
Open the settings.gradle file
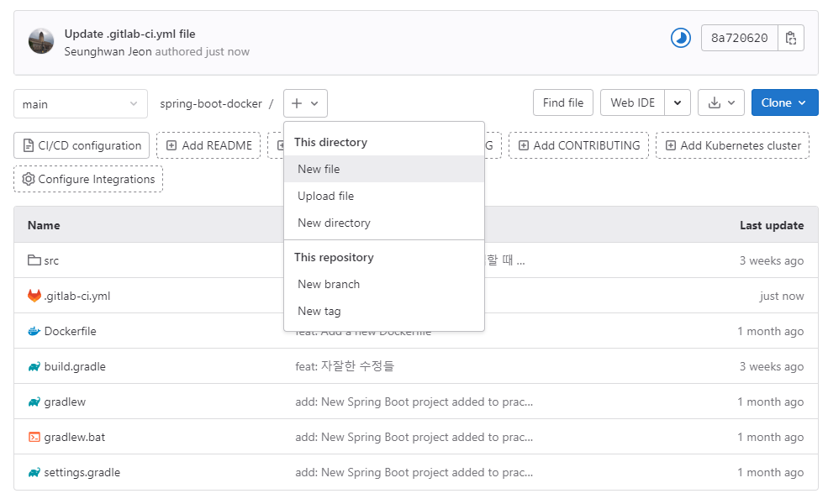[82, 472]
